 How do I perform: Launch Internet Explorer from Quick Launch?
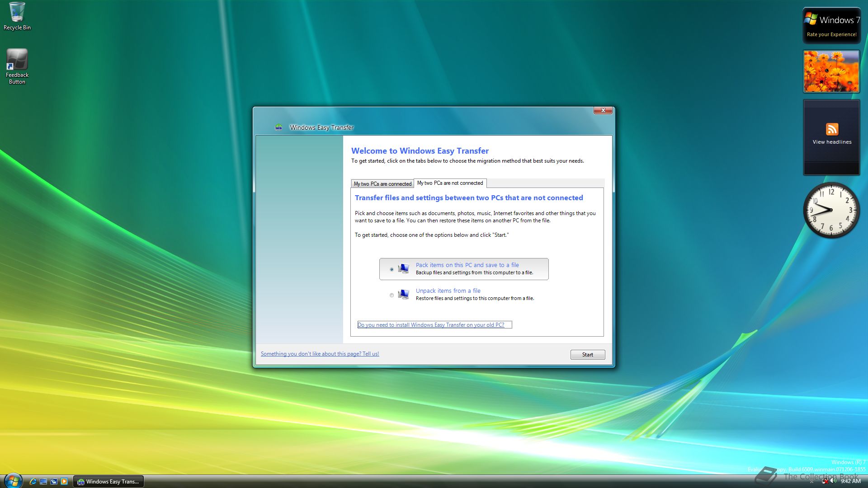(x=33, y=482)
